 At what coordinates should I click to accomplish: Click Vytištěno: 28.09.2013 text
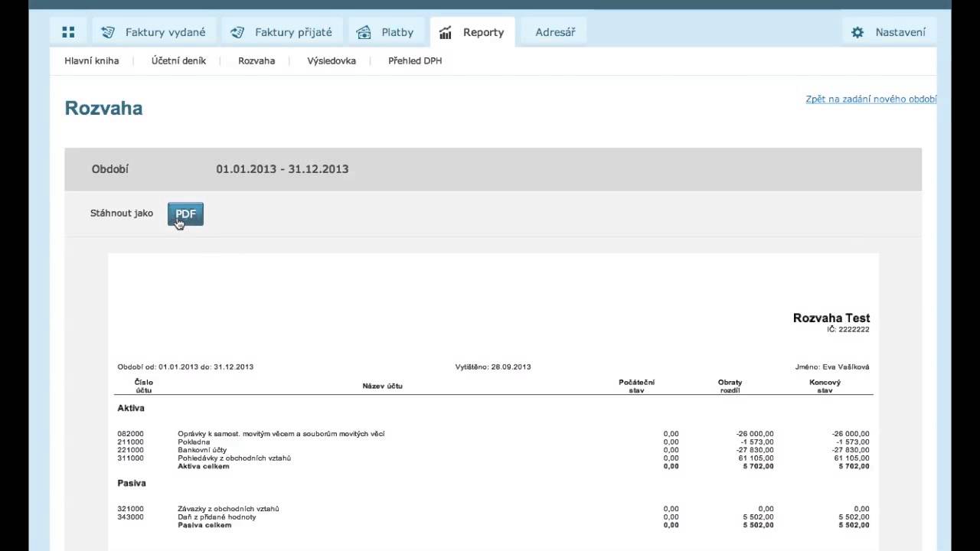tap(493, 367)
